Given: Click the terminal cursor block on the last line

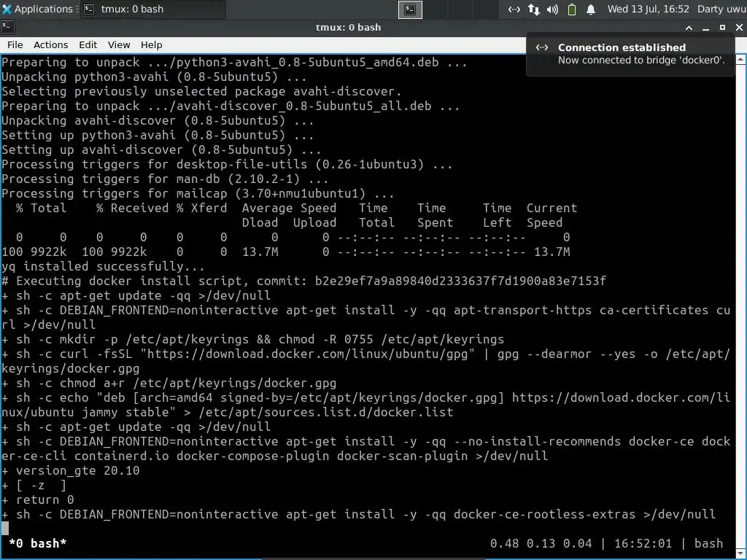Looking at the screenshot, I should click(5, 528).
